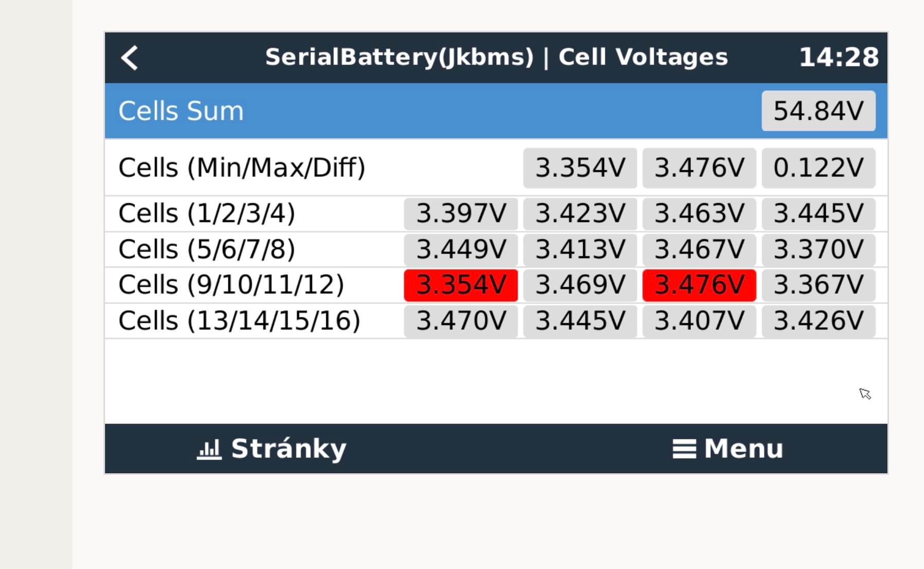The image size is (924, 569).
Task: Click the Menu hamburger icon
Action: 684,449
